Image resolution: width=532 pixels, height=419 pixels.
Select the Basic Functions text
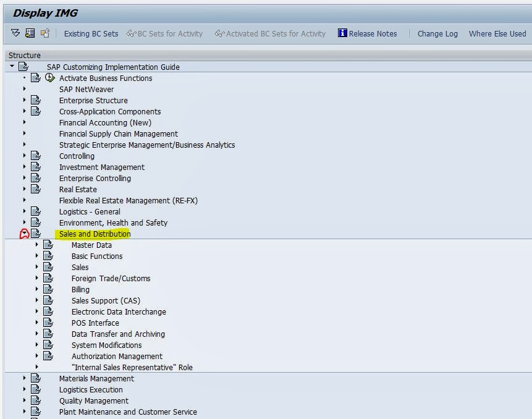click(97, 256)
